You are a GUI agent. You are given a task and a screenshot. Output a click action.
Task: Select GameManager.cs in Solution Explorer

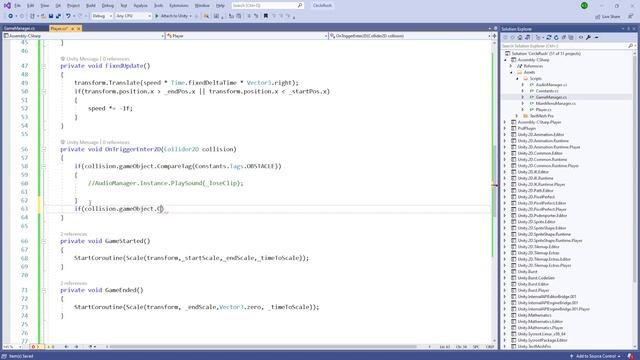(x=551, y=97)
